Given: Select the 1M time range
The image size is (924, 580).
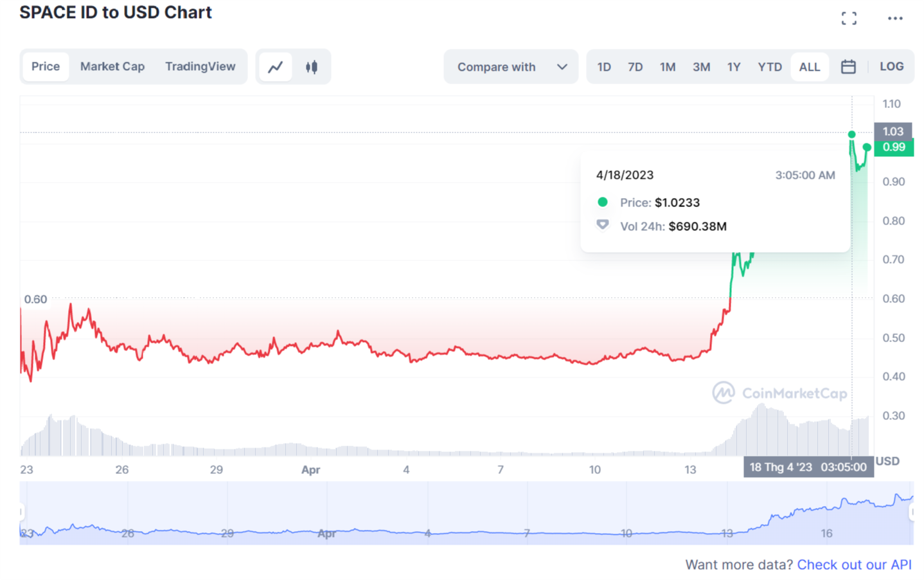Looking at the screenshot, I should pyautogui.click(x=668, y=67).
